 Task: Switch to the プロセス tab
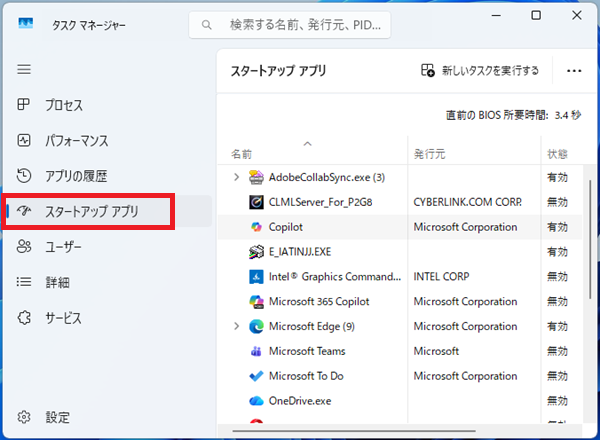[x=62, y=105]
